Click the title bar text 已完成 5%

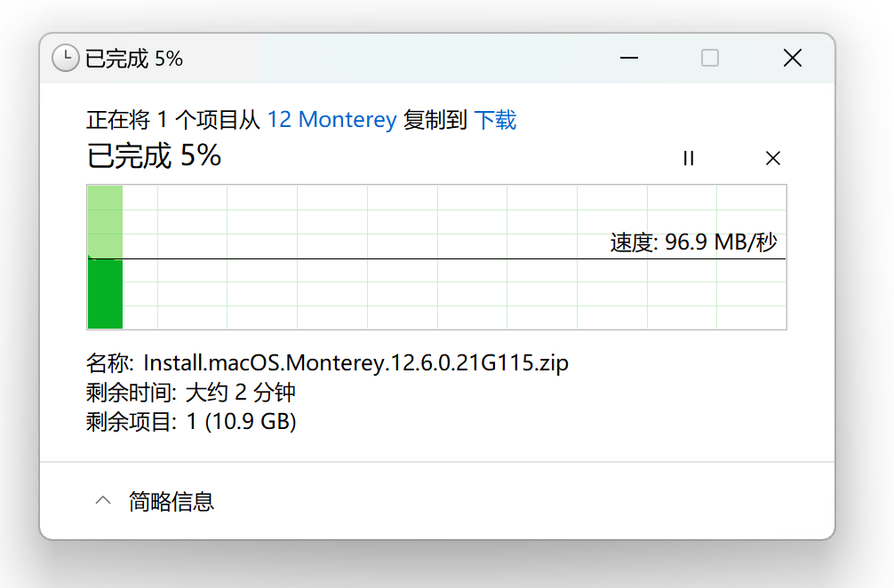(134, 59)
